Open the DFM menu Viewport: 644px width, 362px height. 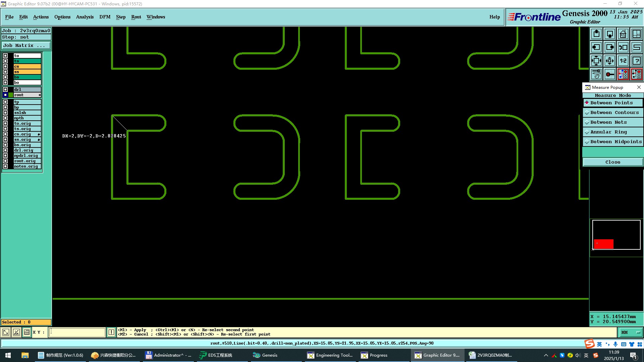[105, 17]
